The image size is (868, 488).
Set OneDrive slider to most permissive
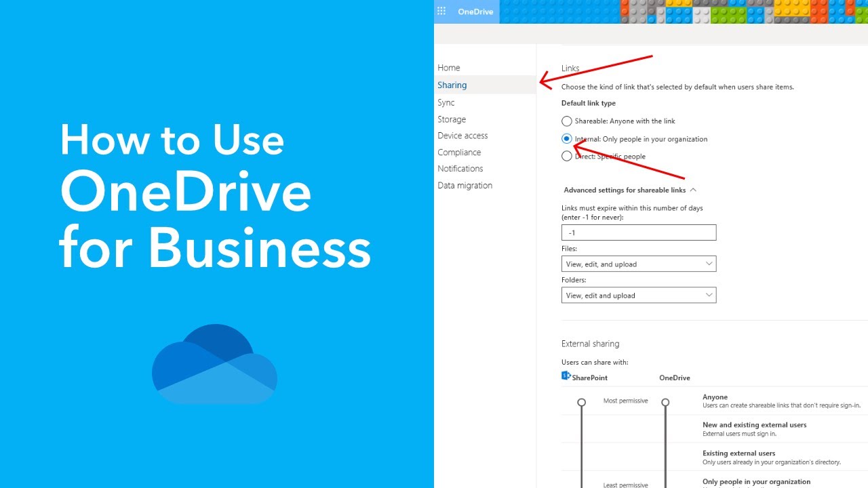click(x=665, y=403)
